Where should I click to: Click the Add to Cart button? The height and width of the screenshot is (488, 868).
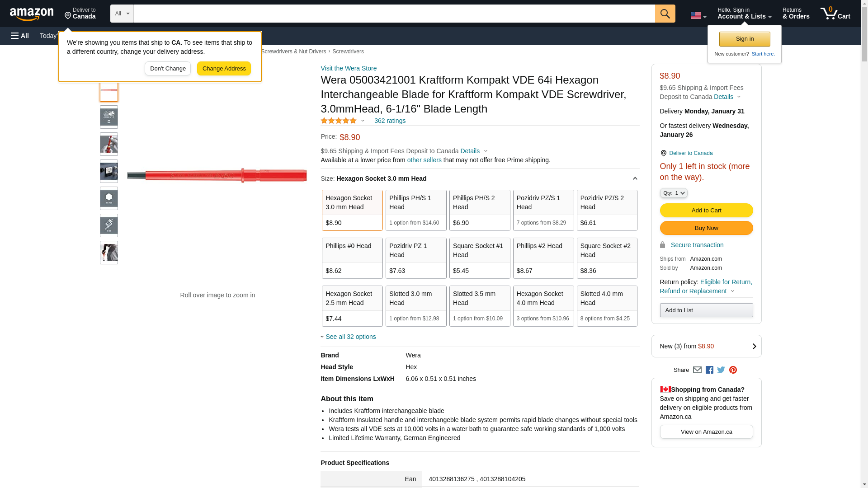tap(706, 210)
